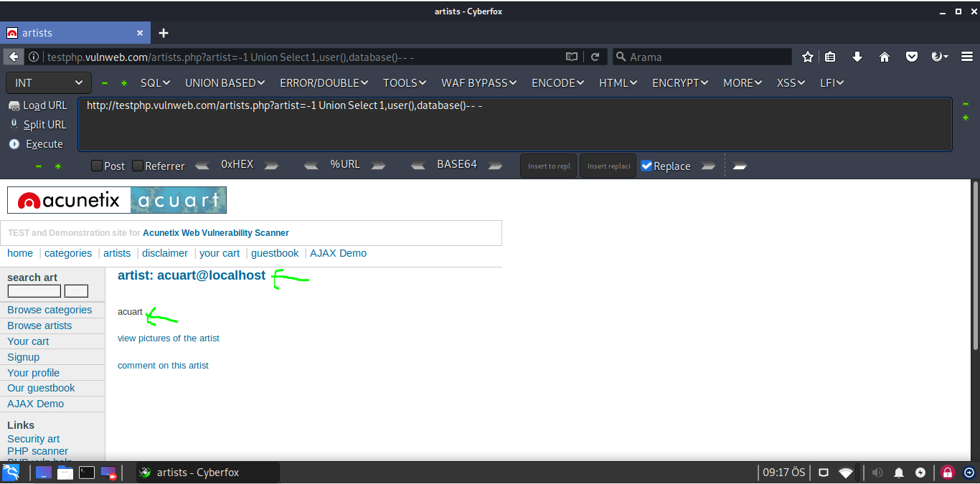Viewport: 980px width, 484px height.
Task: Click the acunetix acuart logo
Action: 117,200
